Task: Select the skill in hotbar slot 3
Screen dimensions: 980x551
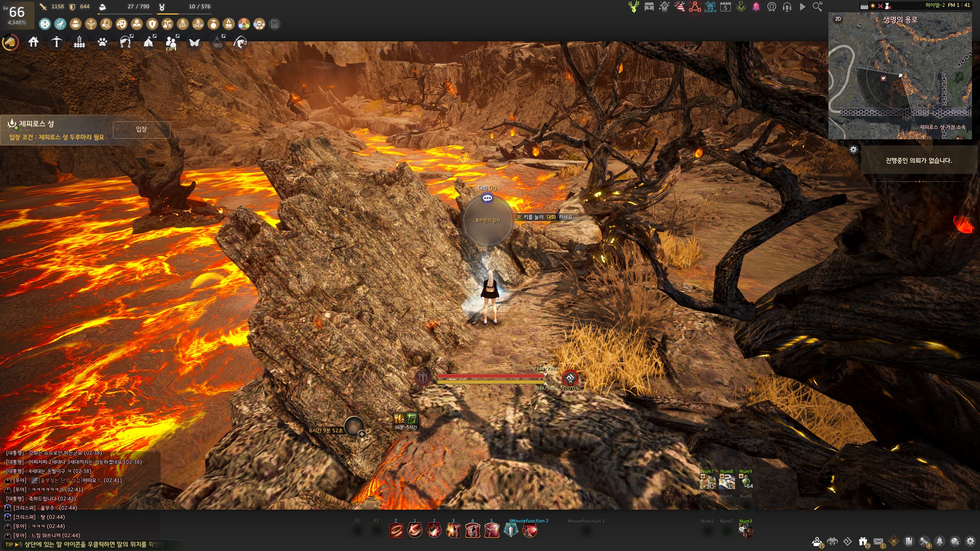Action: click(453, 530)
